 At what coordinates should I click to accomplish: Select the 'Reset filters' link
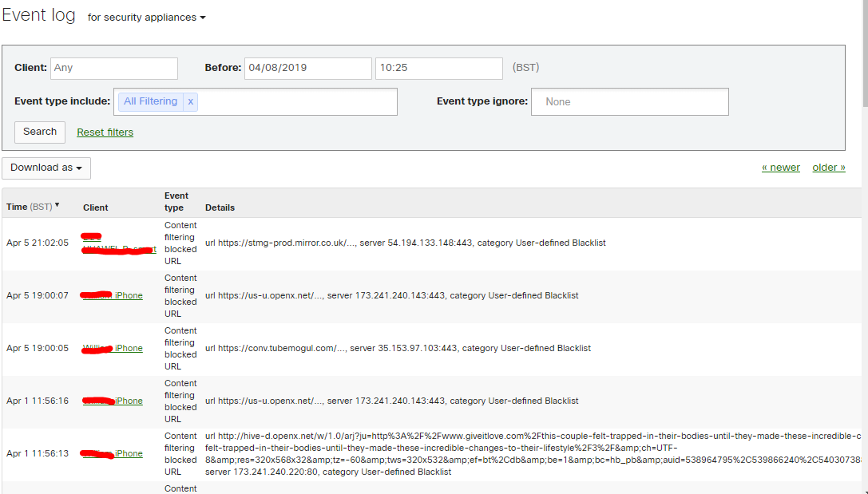105,132
